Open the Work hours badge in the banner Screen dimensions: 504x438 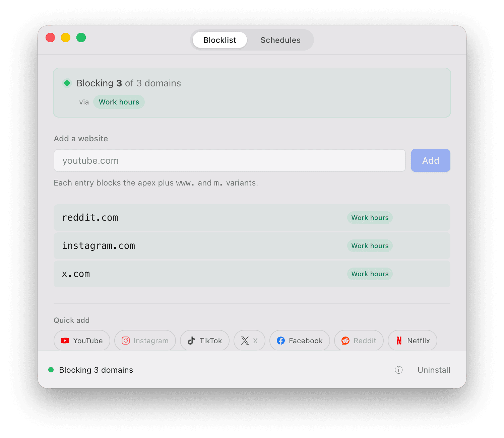click(x=119, y=102)
